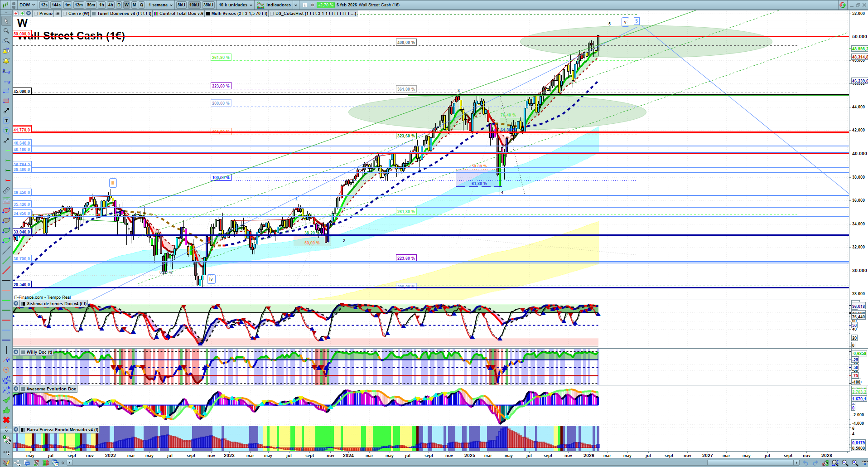This screenshot has width=868, height=467.
Task: Click the green check mark icon
Action: 6,400
